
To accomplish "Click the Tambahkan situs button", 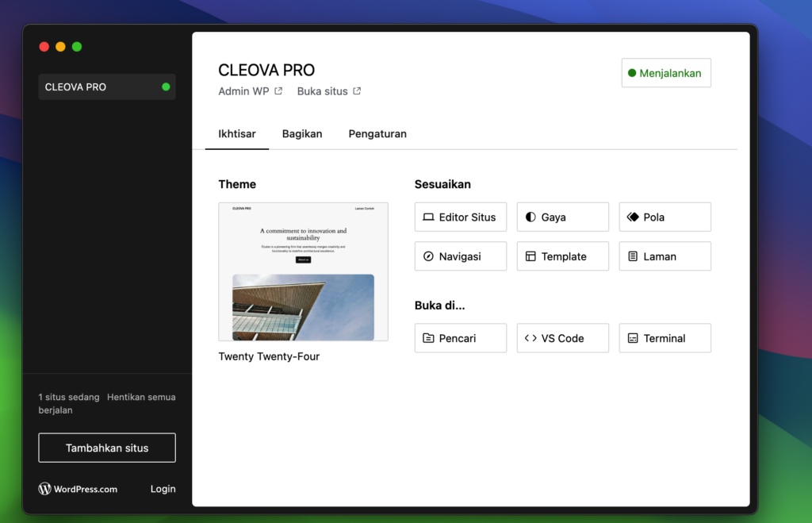I will [107, 448].
